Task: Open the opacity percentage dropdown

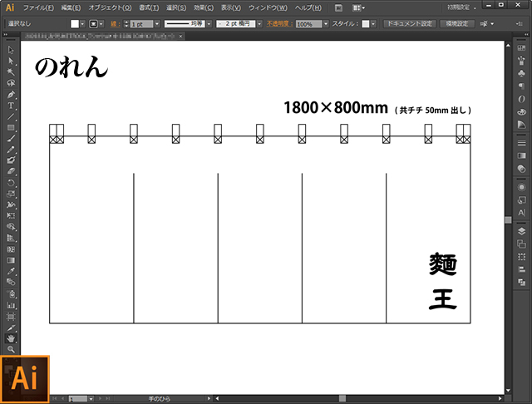Action: point(326,24)
